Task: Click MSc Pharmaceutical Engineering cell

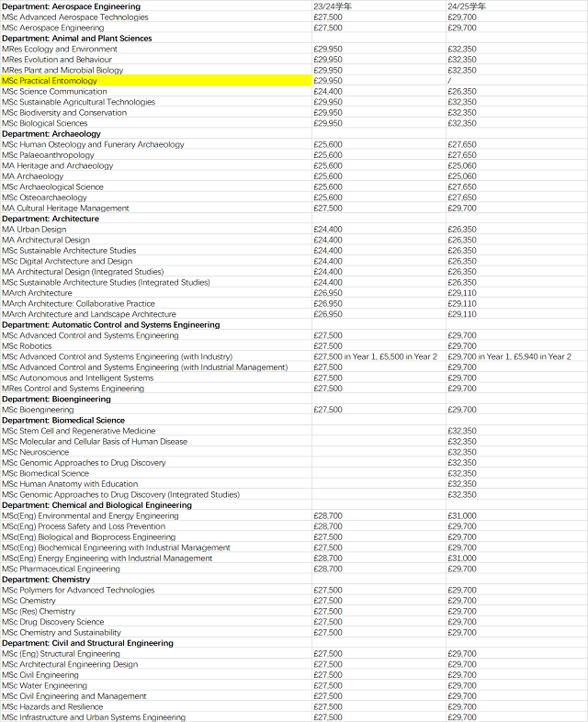Action: coord(156,569)
